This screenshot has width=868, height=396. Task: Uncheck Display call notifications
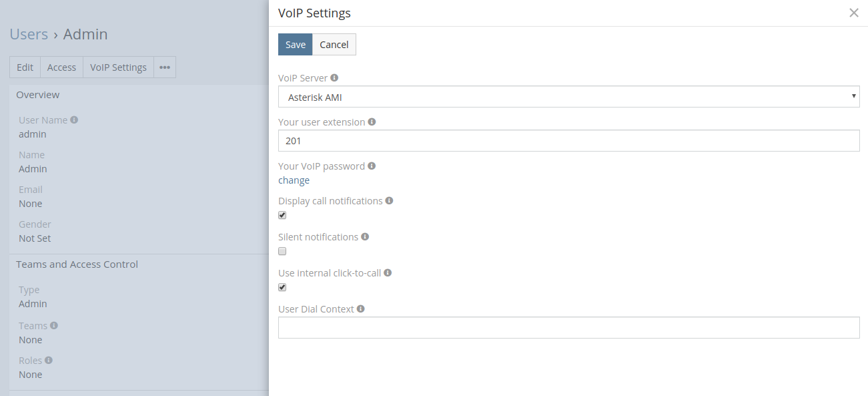282,215
